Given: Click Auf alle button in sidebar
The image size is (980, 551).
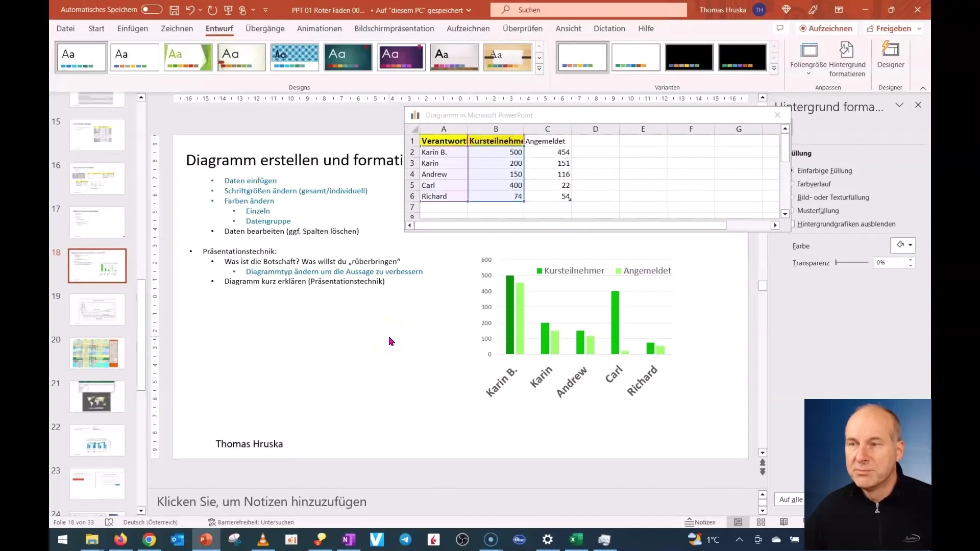Looking at the screenshot, I should (791, 499).
